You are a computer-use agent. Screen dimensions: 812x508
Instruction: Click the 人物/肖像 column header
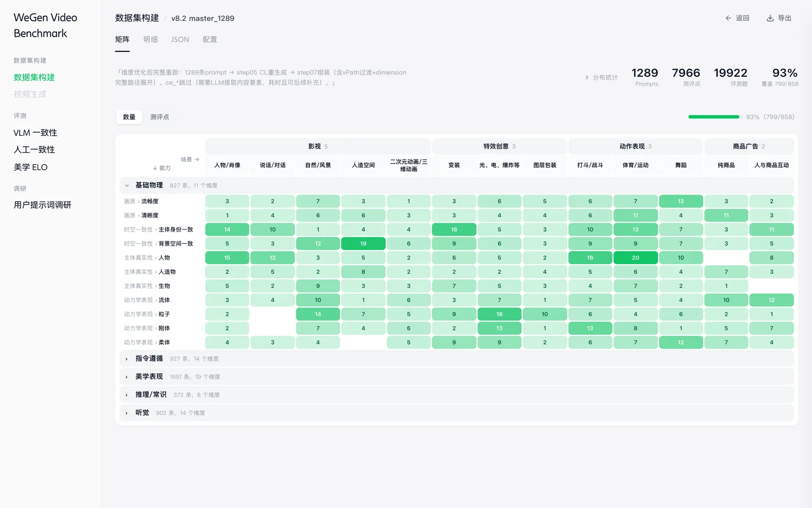(227, 165)
